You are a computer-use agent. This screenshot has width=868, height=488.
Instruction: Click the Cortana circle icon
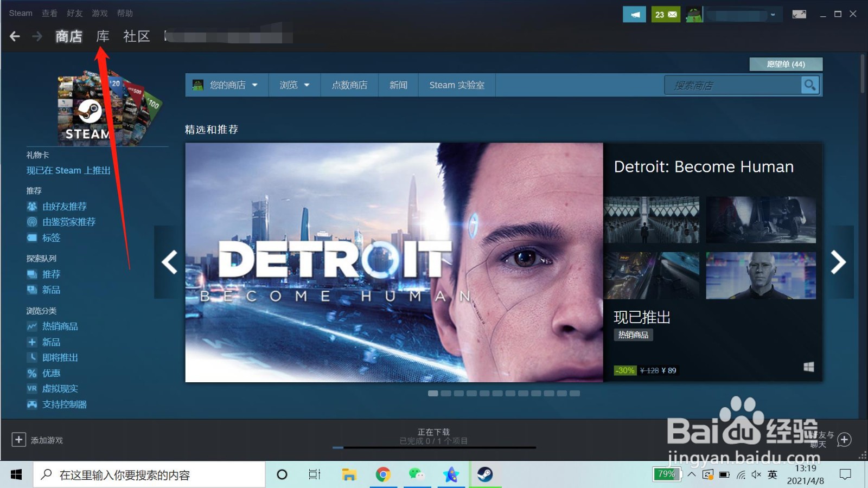pos(282,475)
